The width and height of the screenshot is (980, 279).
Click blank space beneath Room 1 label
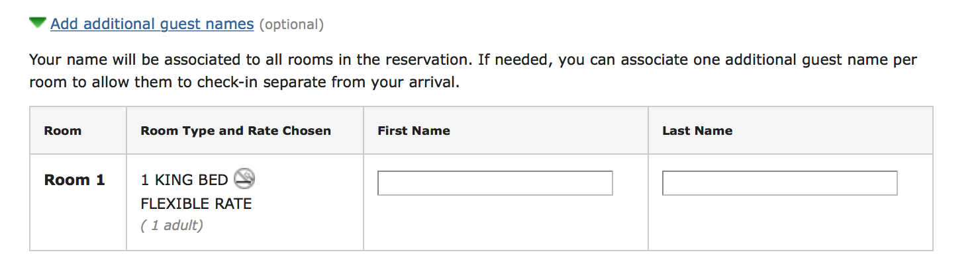tap(78, 221)
